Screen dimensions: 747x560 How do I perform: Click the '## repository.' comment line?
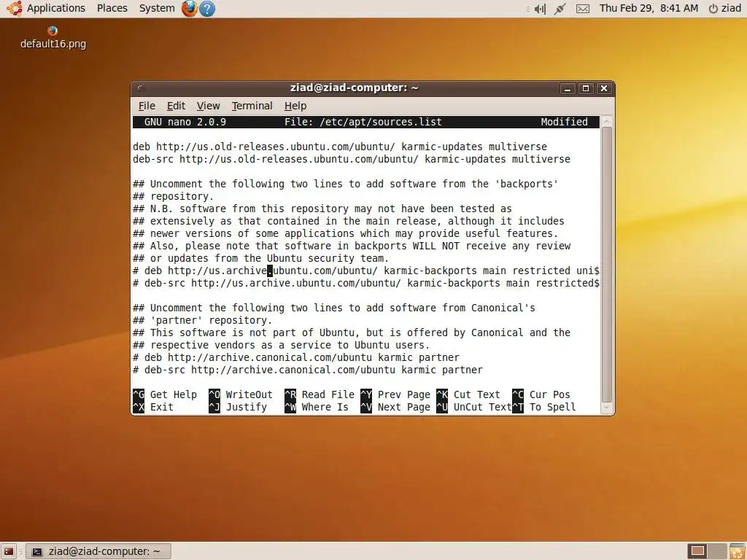[174, 196]
